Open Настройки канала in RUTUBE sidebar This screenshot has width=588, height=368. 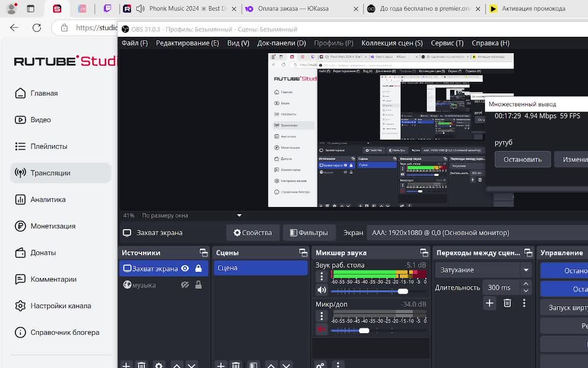(53, 306)
